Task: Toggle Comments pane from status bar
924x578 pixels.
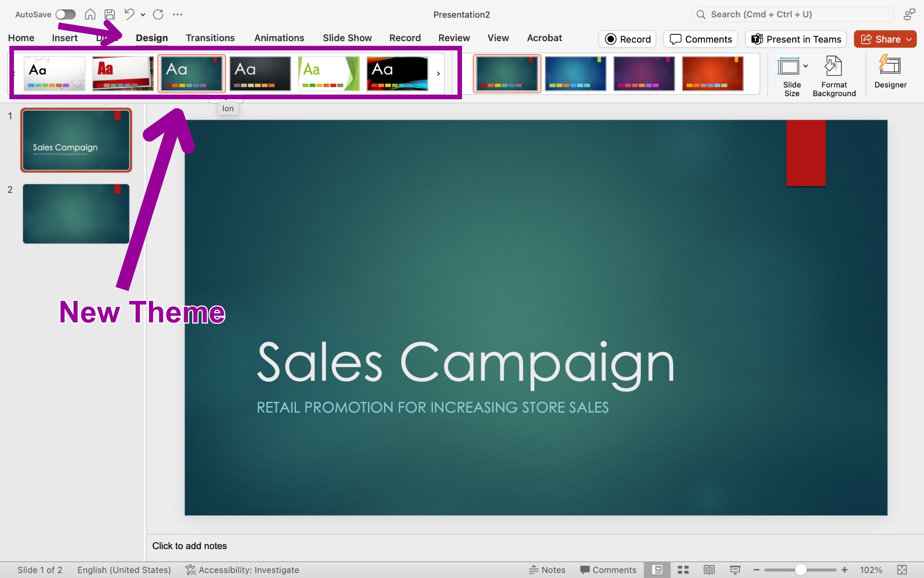Action: tap(608, 570)
